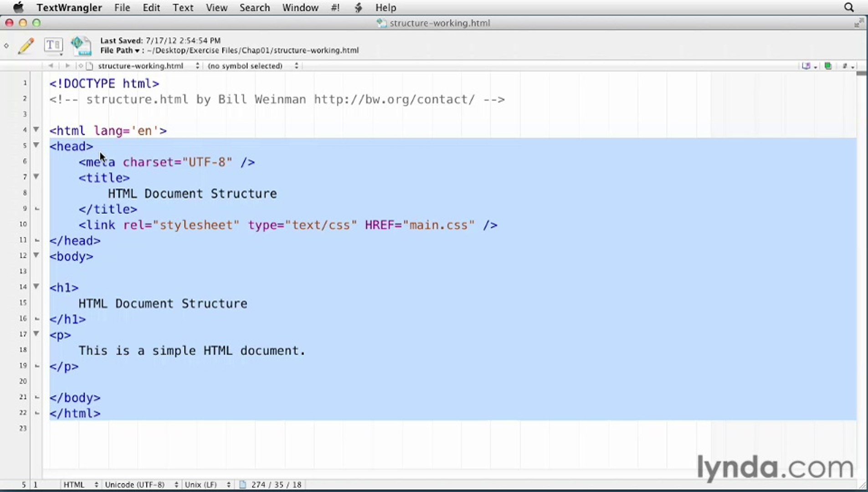Screen dimensions: 868x492
Task: Open the TextWrangler application menu
Action: pyautogui.click(x=69, y=8)
